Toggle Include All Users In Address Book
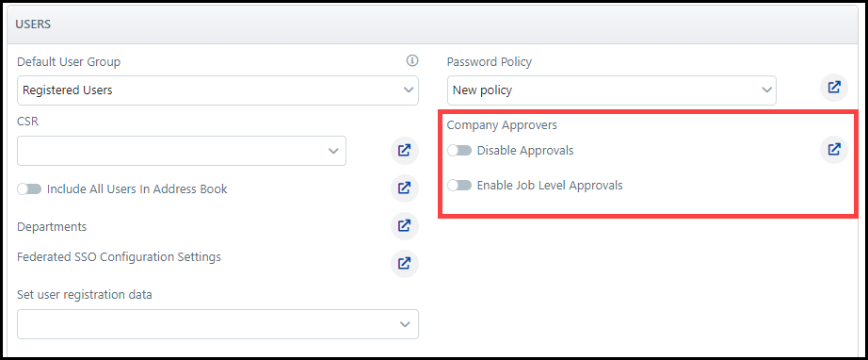Image resolution: width=868 pixels, height=360 pixels. (x=29, y=189)
